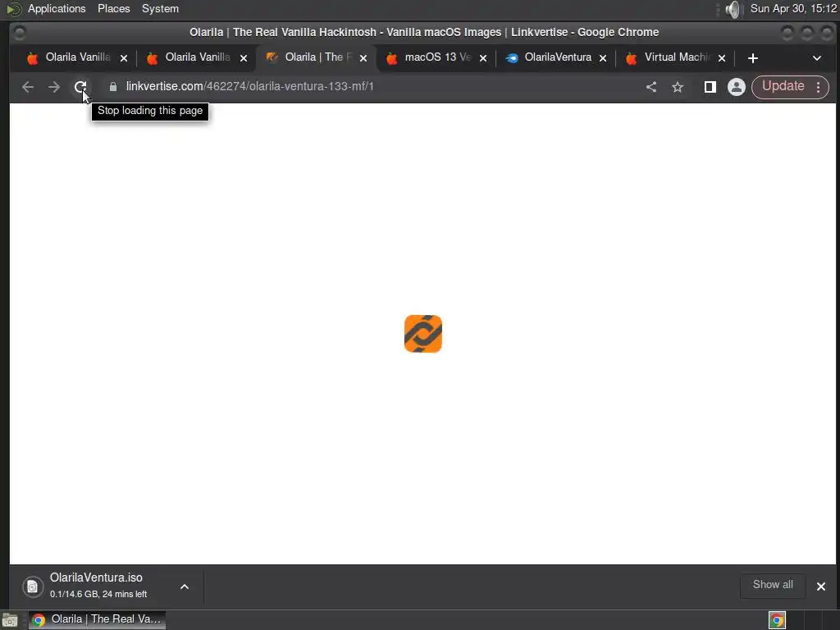840x630 pixels.
Task: Click the Chrome tray icon in bottom panel
Action: (777, 620)
